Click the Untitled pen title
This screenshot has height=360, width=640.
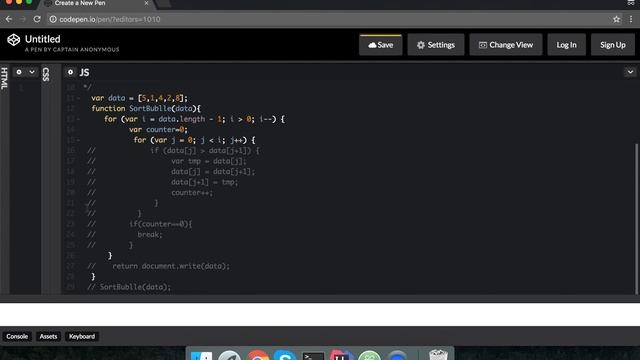tap(42, 39)
